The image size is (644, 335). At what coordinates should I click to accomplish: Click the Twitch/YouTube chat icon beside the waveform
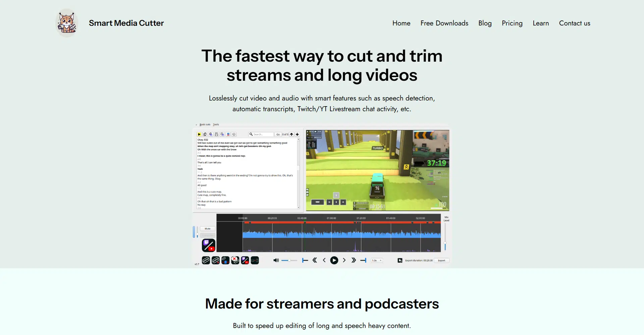coord(208,245)
